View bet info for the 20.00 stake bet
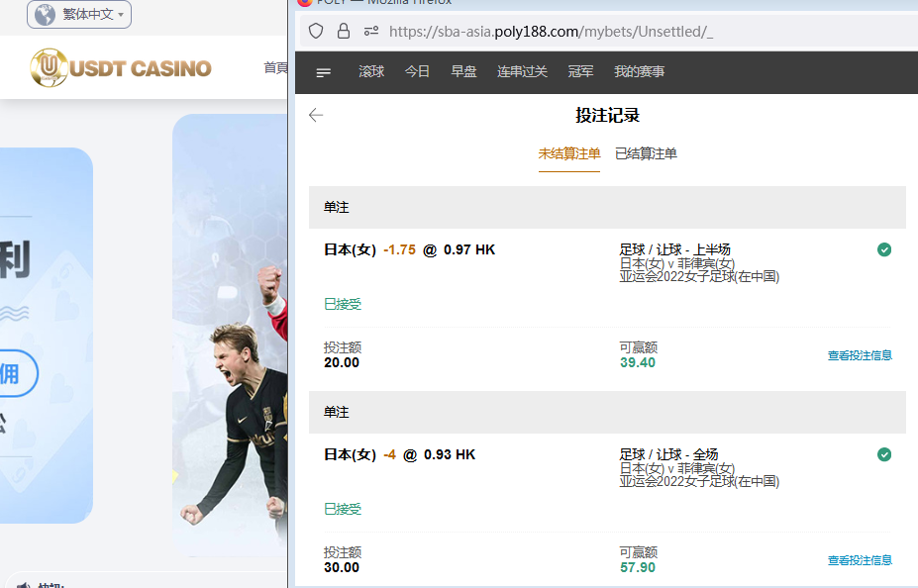Screen dimensions: 918x588 tap(860, 355)
